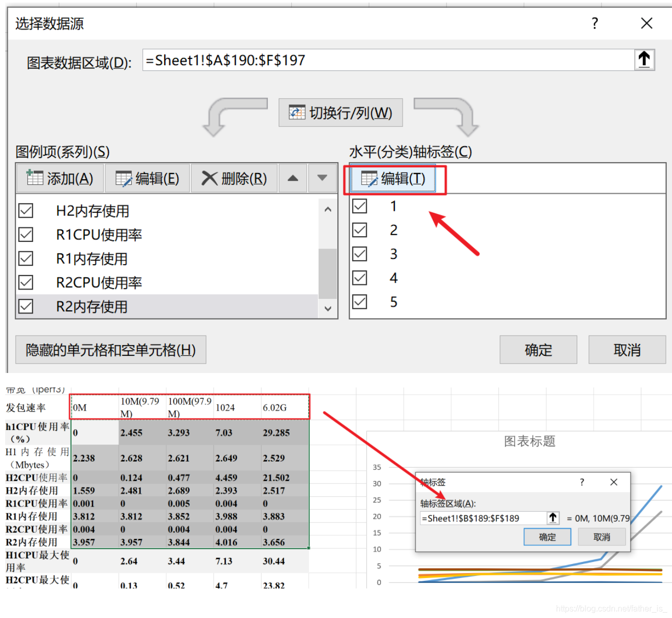
Task: Click cell with value 7.03
Action: [237, 433]
